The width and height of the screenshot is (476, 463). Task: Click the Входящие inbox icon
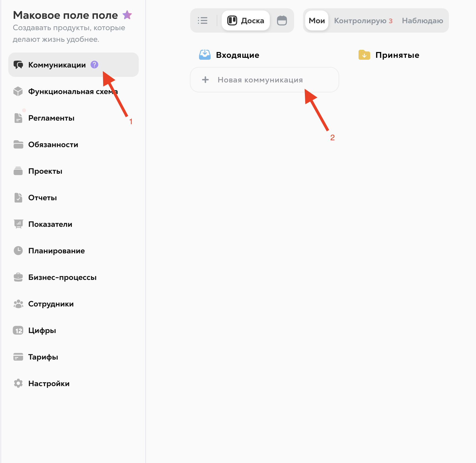[205, 55]
